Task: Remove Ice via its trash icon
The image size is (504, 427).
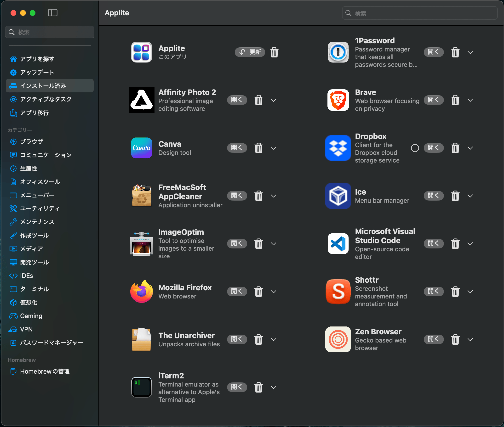Action: (455, 196)
